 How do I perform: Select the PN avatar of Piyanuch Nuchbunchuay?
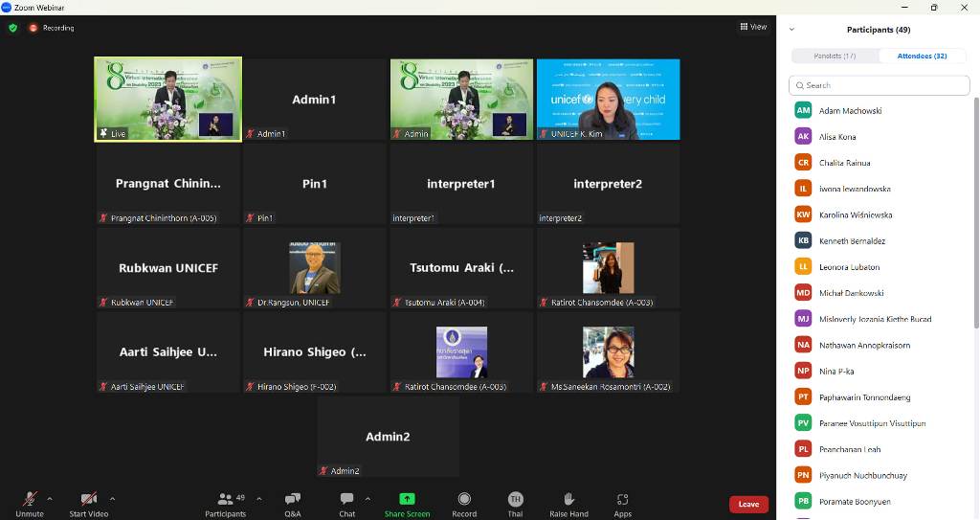[803, 475]
